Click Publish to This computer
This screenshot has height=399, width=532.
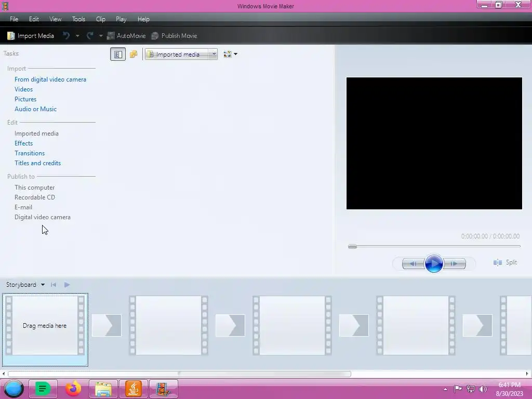[x=34, y=187]
